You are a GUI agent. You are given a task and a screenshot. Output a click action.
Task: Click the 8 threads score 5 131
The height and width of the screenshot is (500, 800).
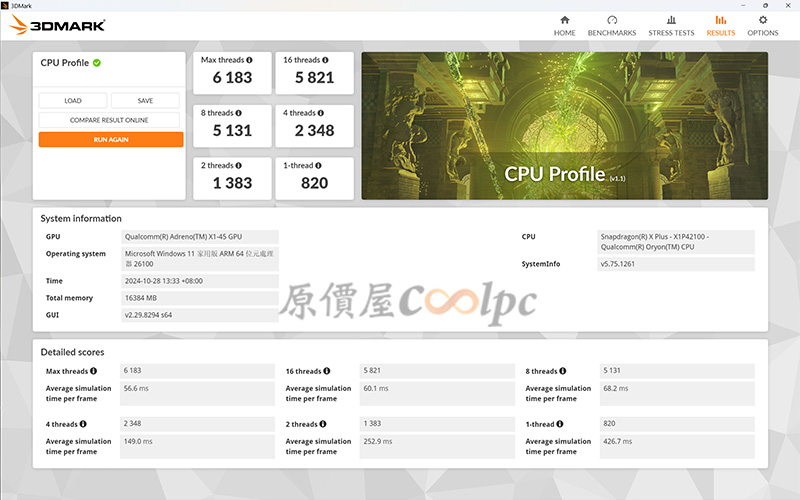pos(232,131)
